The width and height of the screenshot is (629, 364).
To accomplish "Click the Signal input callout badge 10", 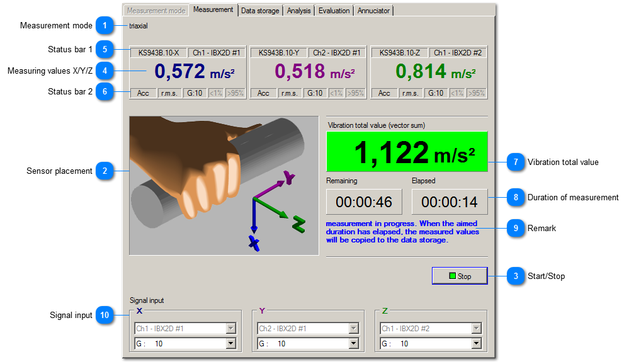I will (x=105, y=315).
